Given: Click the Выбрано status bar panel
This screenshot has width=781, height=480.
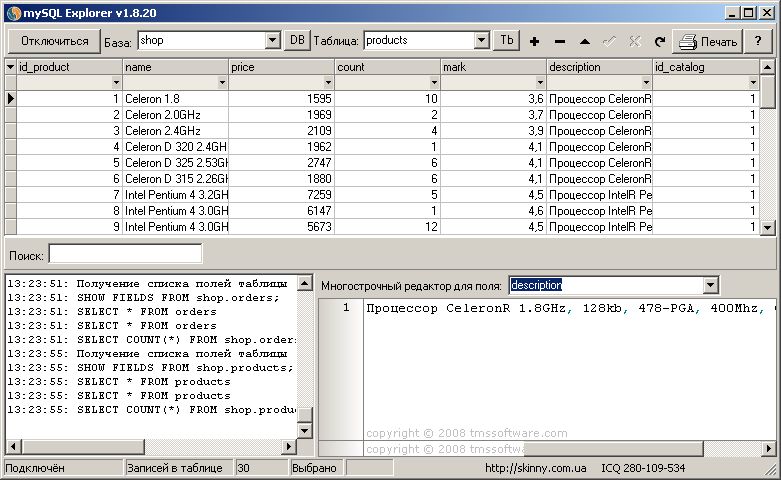Looking at the screenshot, I should [317, 468].
